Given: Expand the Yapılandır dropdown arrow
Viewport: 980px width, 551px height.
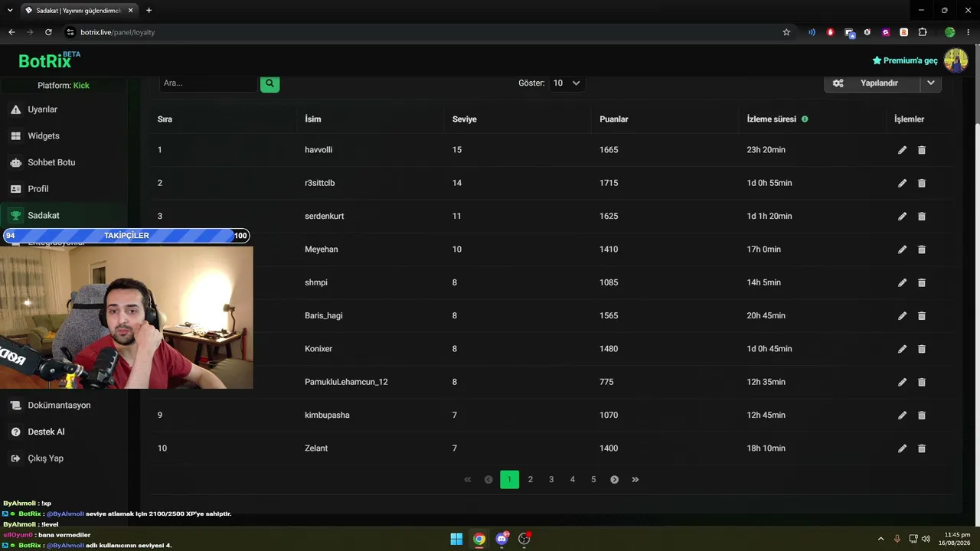Looking at the screenshot, I should pyautogui.click(x=931, y=83).
